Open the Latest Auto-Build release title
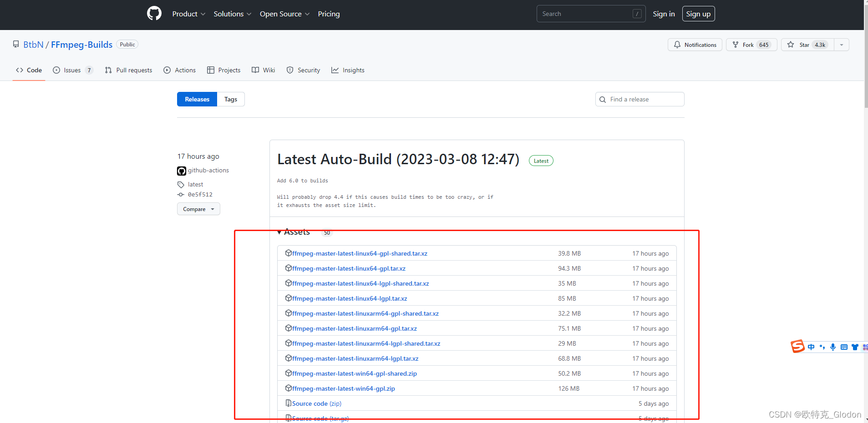The image size is (868, 423). [x=398, y=159]
